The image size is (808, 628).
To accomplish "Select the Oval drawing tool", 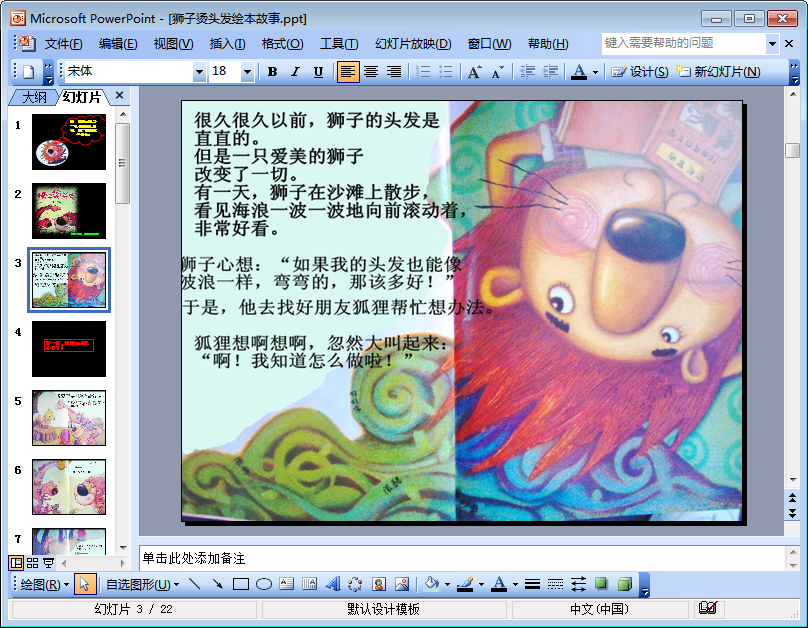I will click(264, 584).
